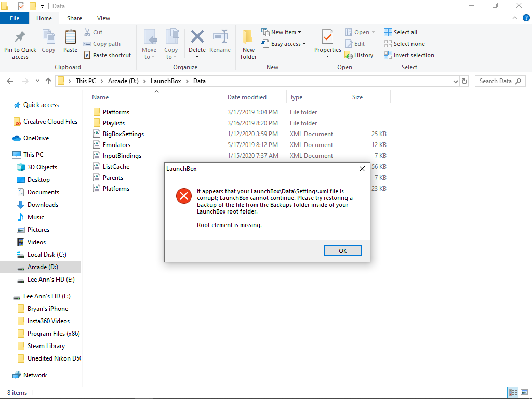532x399 pixels.
Task: Click the Edit ribbon item
Action: click(x=355, y=44)
